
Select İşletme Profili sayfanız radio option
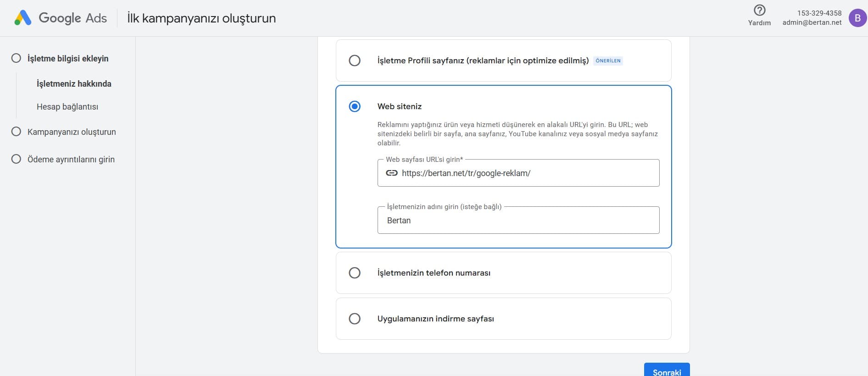355,61
